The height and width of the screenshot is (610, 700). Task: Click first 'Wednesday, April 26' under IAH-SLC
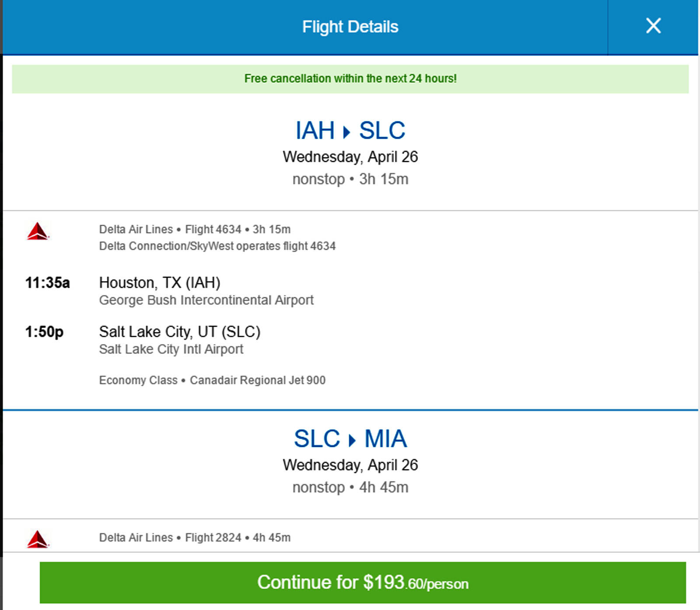click(x=350, y=157)
